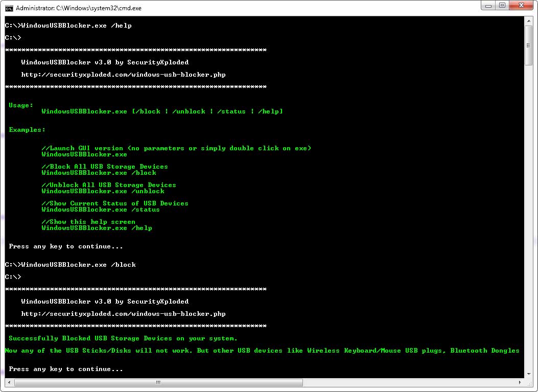Click the horizontal scrollbar track right of thumb
Screen dimensions: 538x392
[x=409, y=382]
